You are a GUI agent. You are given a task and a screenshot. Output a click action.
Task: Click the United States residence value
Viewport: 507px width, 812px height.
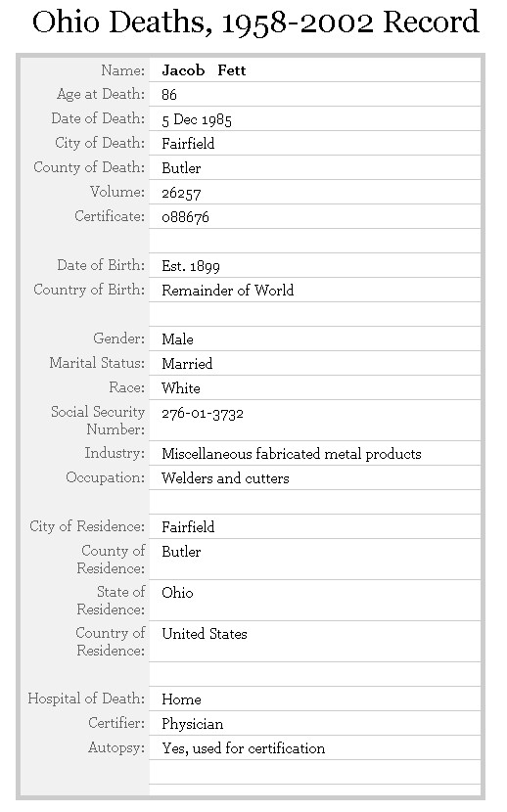pos(205,634)
